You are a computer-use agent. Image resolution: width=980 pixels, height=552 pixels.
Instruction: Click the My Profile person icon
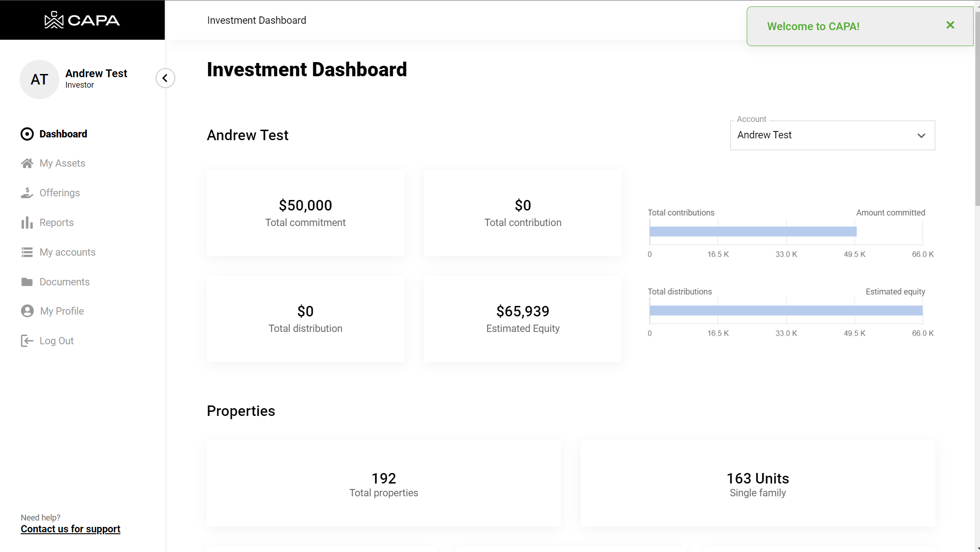click(27, 311)
